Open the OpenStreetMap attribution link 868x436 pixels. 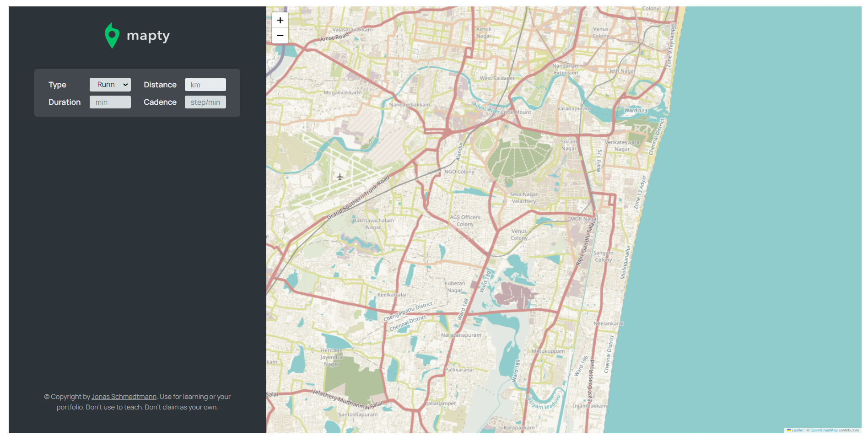(824, 430)
